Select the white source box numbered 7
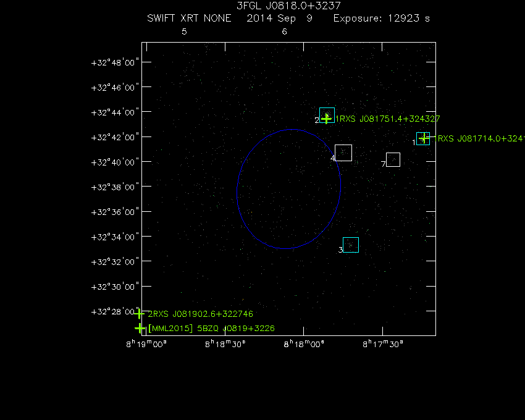 (393, 160)
